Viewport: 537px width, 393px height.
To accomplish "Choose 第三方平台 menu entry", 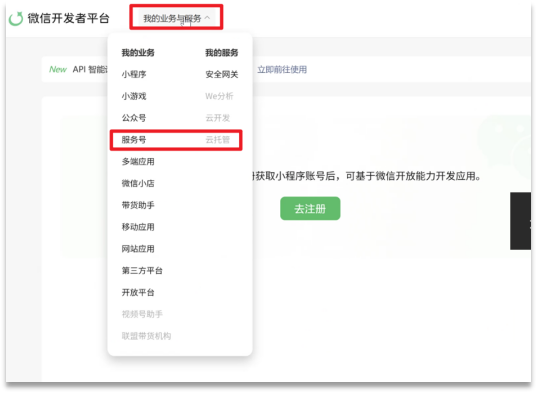I will click(142, 271).
